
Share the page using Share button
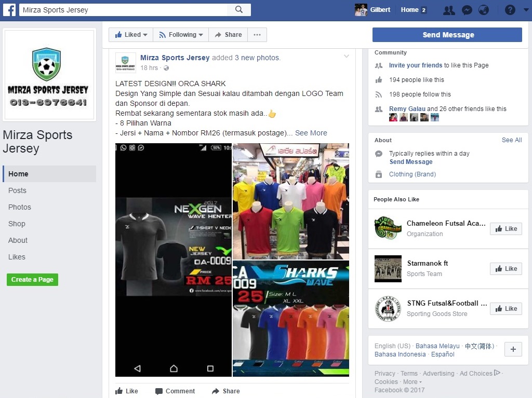point(228,35)
